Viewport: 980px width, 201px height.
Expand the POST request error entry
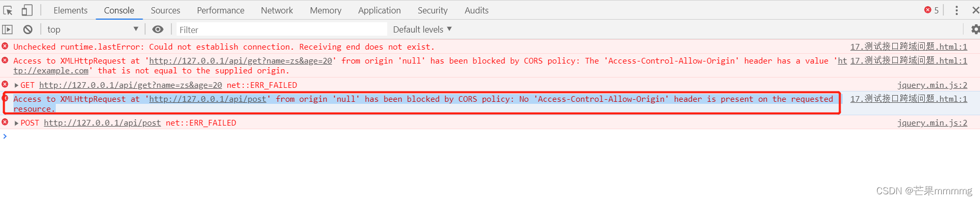pos(17,123)
